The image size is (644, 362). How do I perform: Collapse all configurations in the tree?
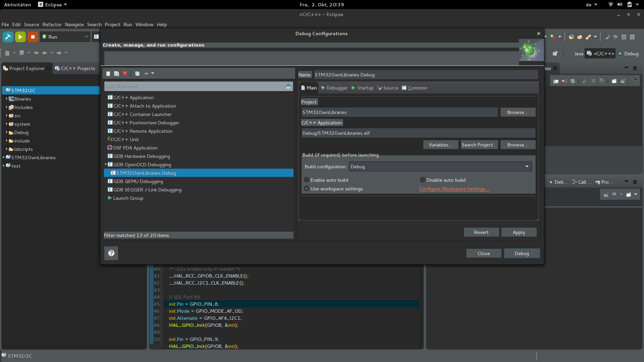point(137,73)
